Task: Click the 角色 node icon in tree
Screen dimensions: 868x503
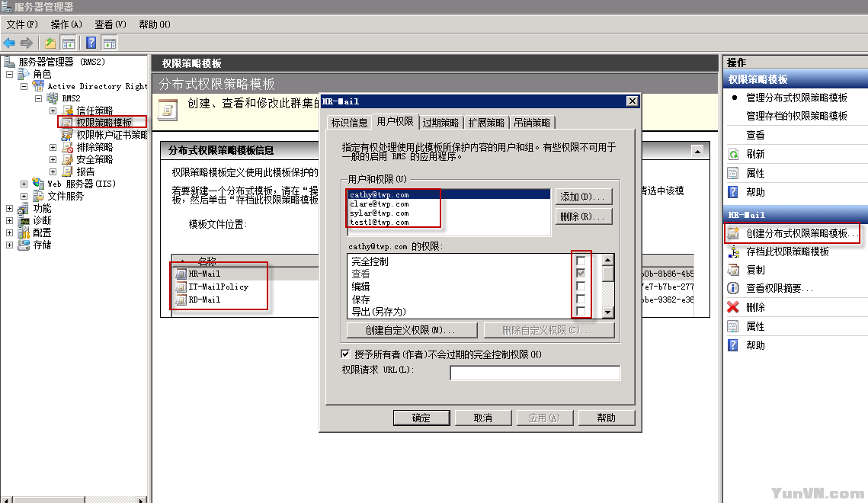Action: point(24,74)
